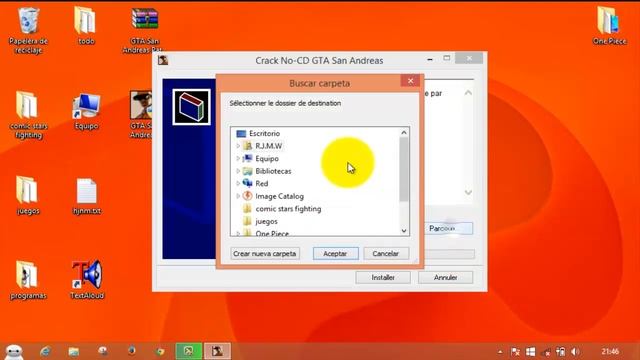This screenshot has width=640, height=360.
Task: Select juegos in the folder tree
Action: click(x=266, y=221)
